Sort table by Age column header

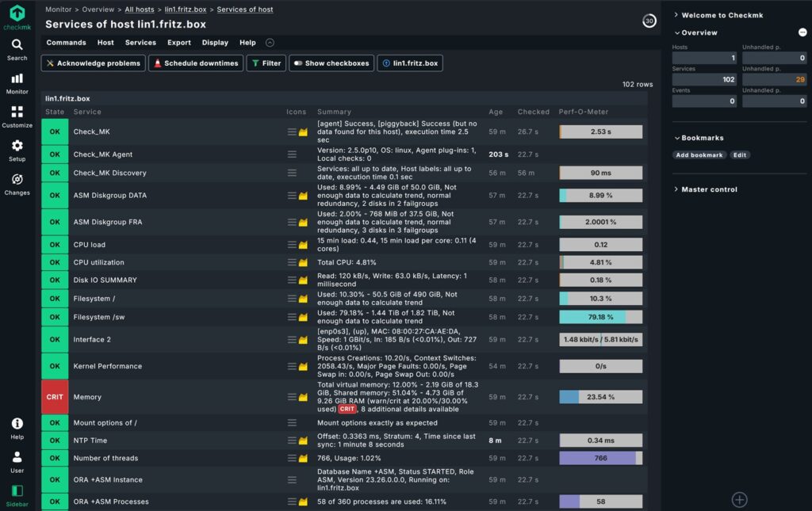[496, 112]
